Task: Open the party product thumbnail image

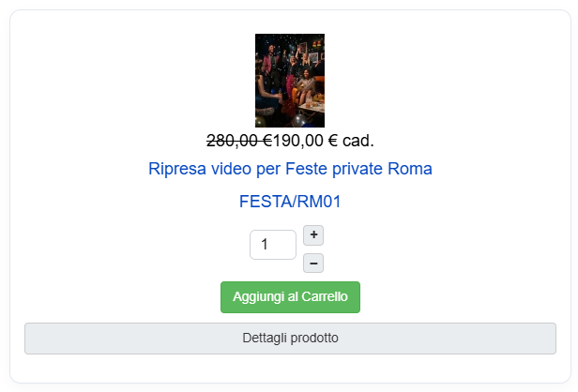Action: 290,81
